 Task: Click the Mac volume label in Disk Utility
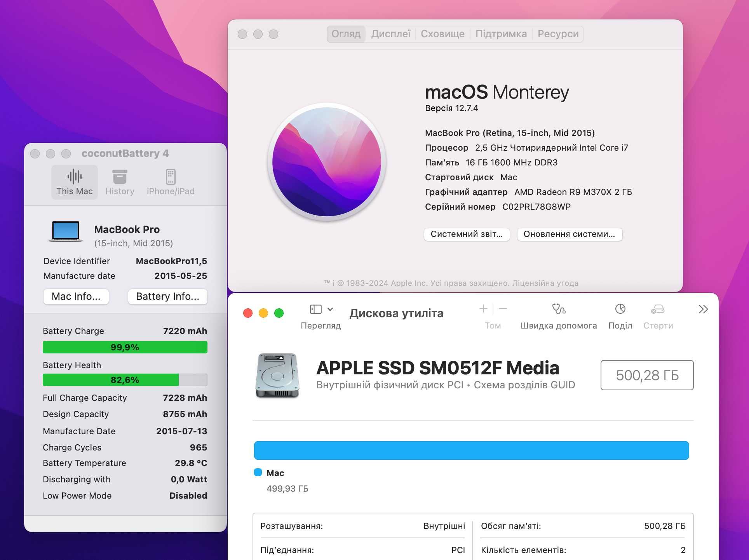point(275,473)
